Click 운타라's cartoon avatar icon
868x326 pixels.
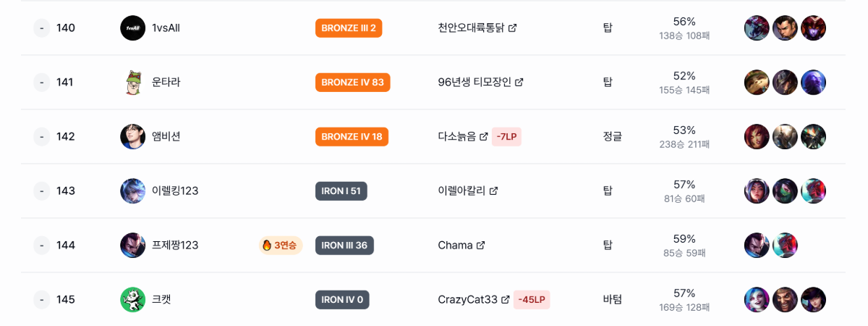(x=132, y=83)
